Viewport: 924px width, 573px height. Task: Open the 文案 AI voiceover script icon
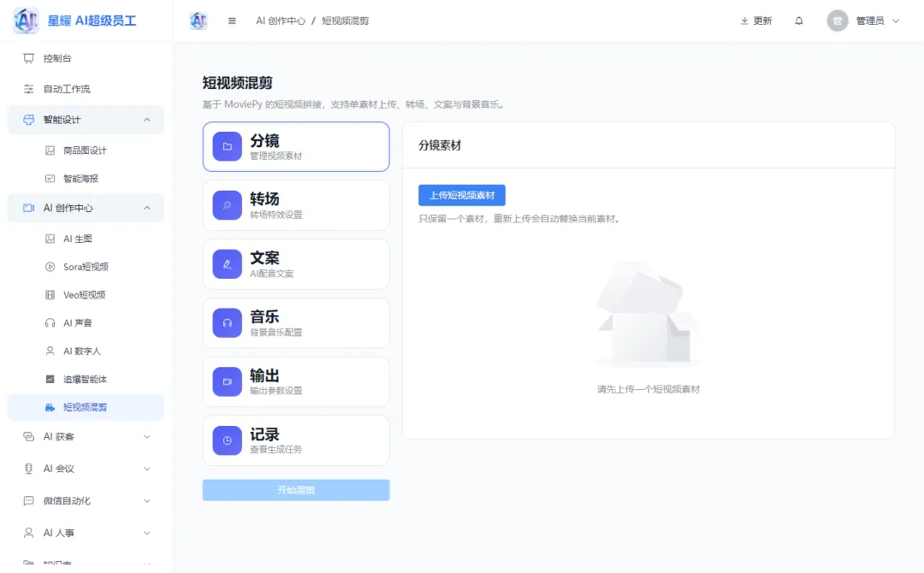(x=226, y=263)
